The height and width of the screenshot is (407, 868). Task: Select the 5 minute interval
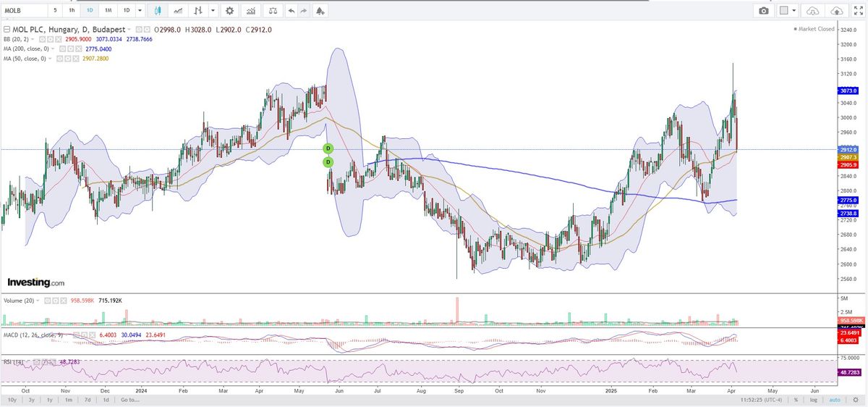(55, 11)
